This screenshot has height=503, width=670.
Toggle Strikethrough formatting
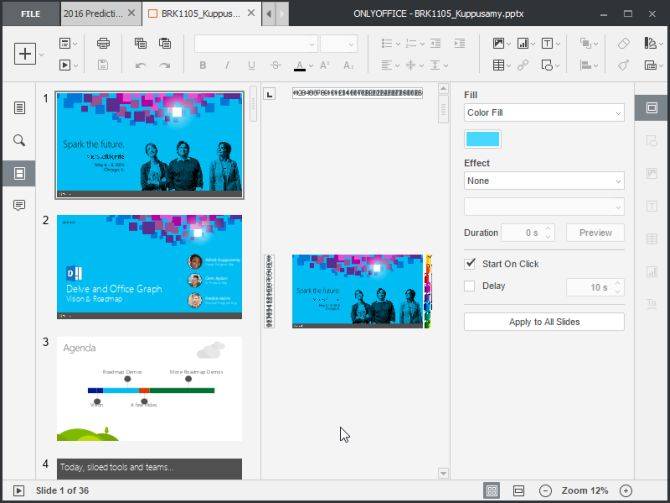pos(276,65)
